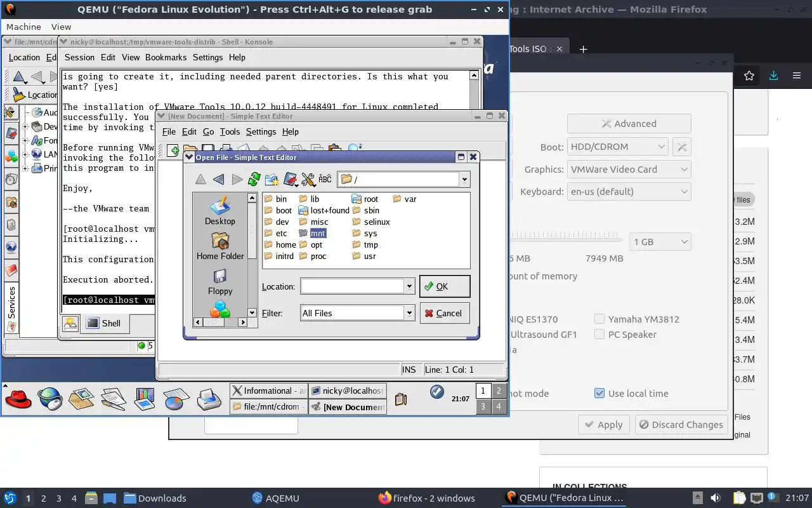Viewport: 812px width, 508px height.
Task: Switch to the Shell tab in Konsole
Action: tap(105, 323)
